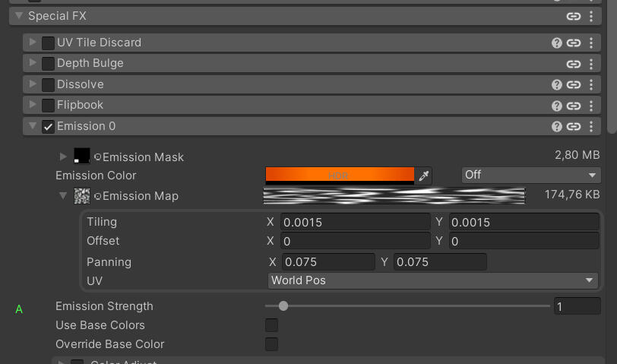Click the Emission Strength slider handle
617x364 pixels.
283,306
